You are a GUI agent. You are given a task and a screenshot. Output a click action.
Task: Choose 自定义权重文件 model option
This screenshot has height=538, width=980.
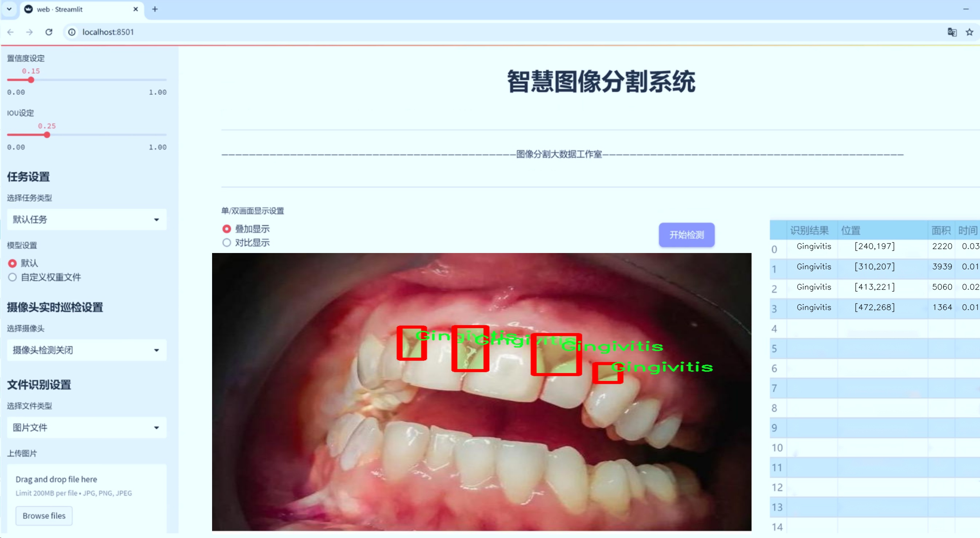[13, 277]
